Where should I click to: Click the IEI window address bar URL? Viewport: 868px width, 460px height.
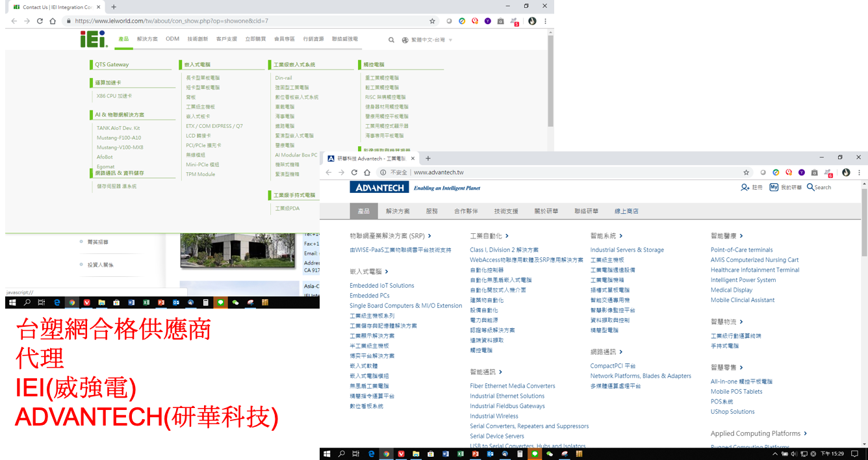(x=172, y=21)
